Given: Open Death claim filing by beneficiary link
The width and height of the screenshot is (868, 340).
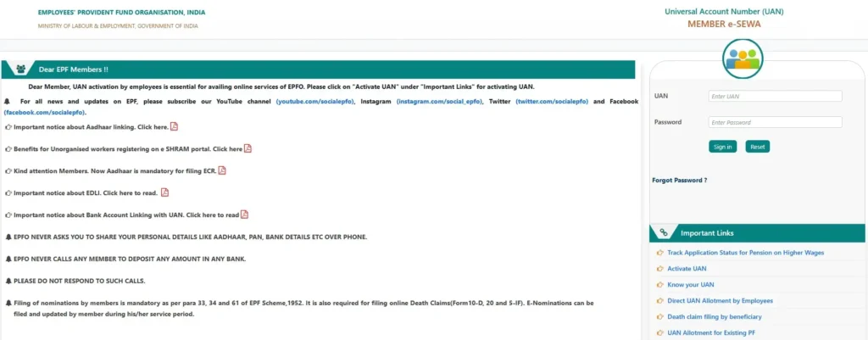Looking at the screenshot, I should pos(716,317).
